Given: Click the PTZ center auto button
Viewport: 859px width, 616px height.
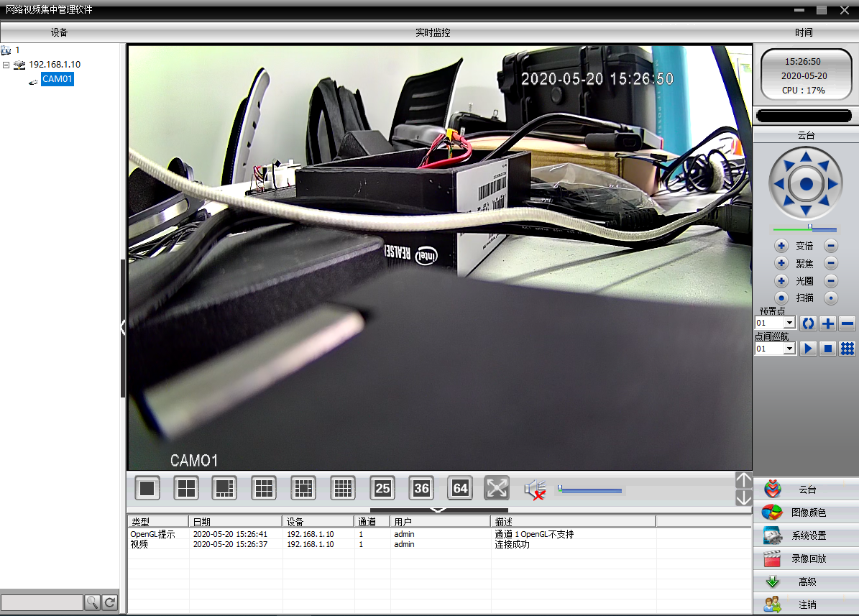Looking at the screenshot, I should [x=806, y=184].
